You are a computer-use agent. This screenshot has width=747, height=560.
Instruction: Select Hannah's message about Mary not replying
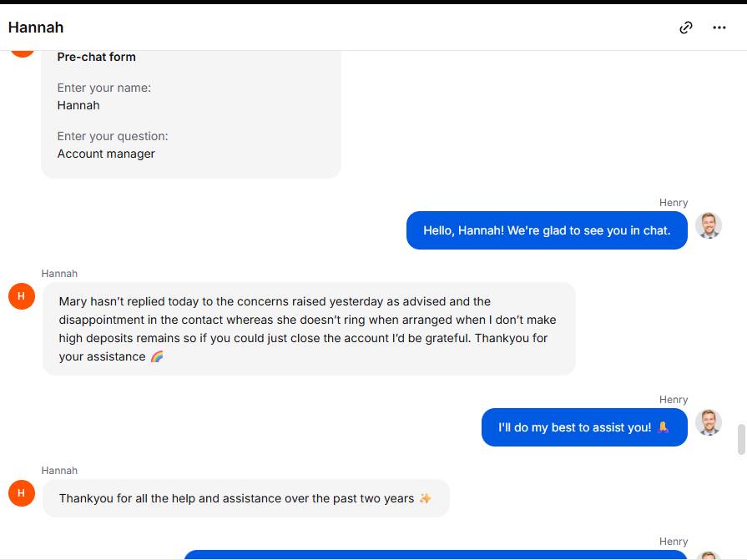(309, 329)
